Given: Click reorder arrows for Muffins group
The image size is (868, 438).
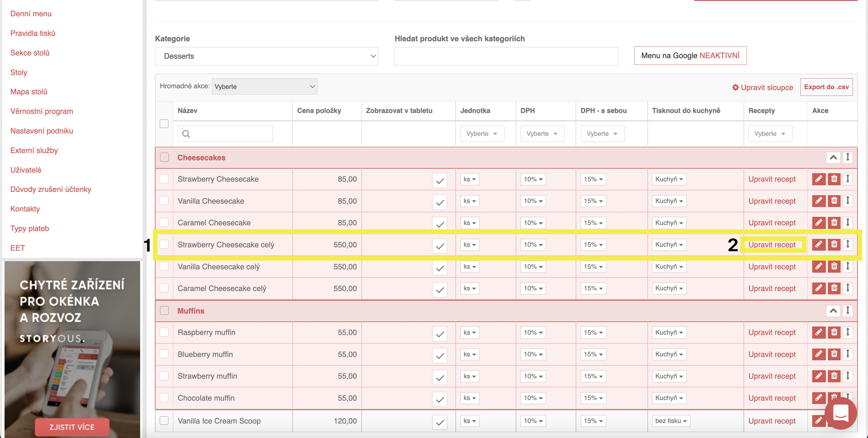Looking at the screenshot, I should click(848, 310).
